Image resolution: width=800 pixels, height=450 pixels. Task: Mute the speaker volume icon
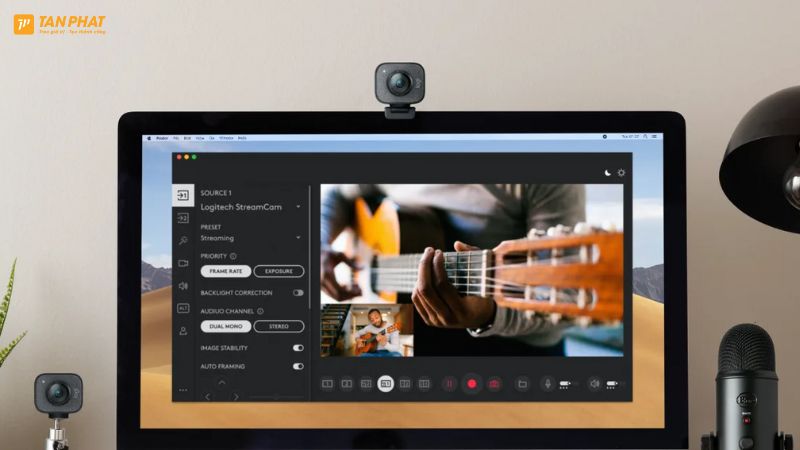(594, 384)
